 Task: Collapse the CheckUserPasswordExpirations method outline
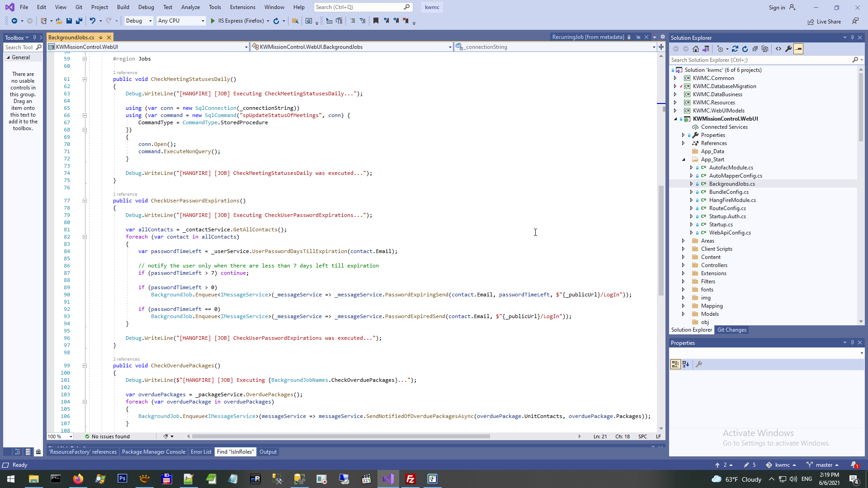click(85, 201)
